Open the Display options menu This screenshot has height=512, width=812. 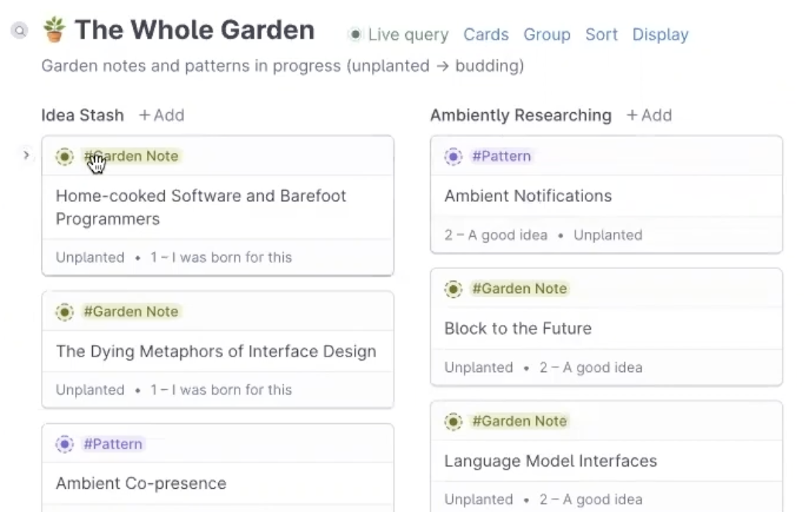click(660, 35)
